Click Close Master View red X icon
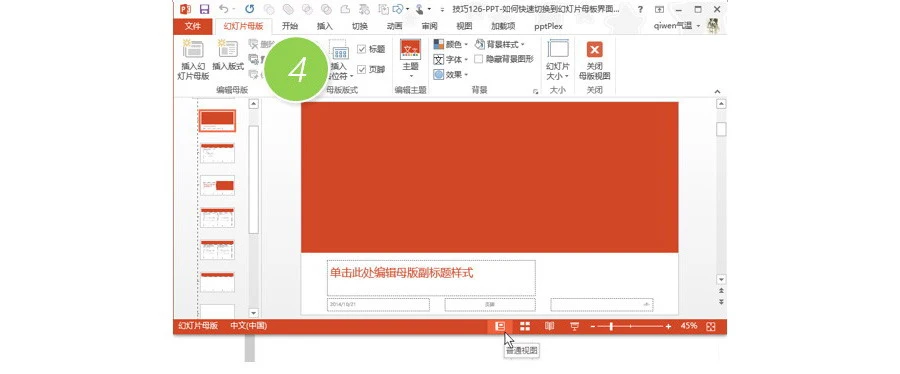This screenshot has width=900, height=374. pyautogui.click(x=595, y=49)
